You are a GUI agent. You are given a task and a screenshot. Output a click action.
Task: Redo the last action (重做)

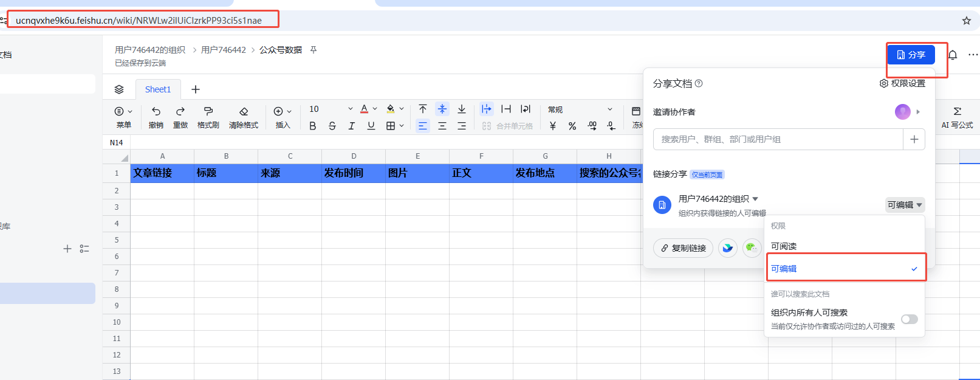[180, 117]
